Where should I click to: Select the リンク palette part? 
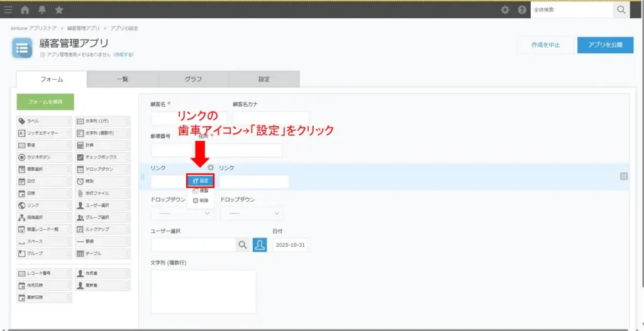(45, 205)
